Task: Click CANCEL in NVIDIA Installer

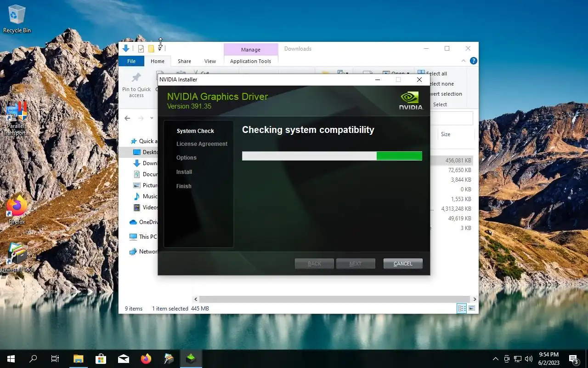Action: 403,264
